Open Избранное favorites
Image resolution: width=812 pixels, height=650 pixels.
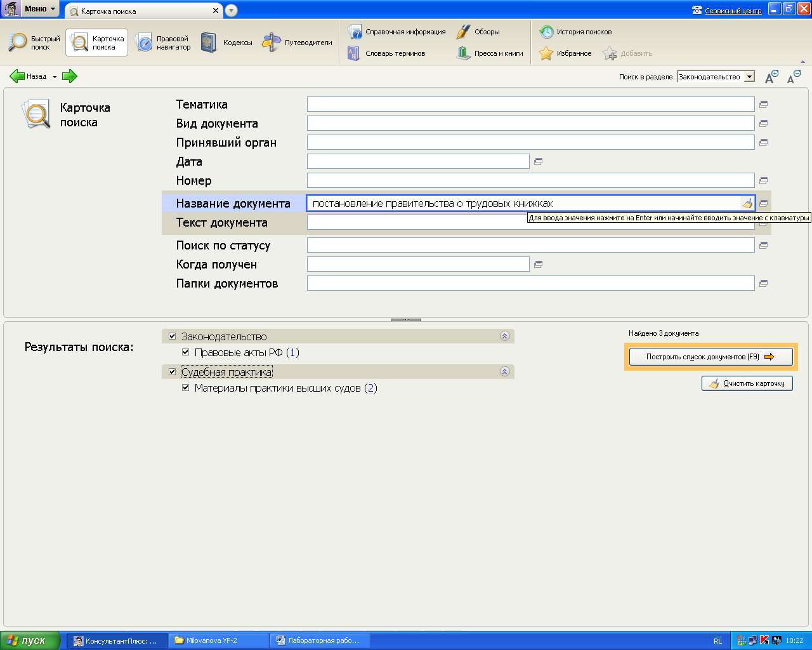pyautogui.click(x=565, y=53)
